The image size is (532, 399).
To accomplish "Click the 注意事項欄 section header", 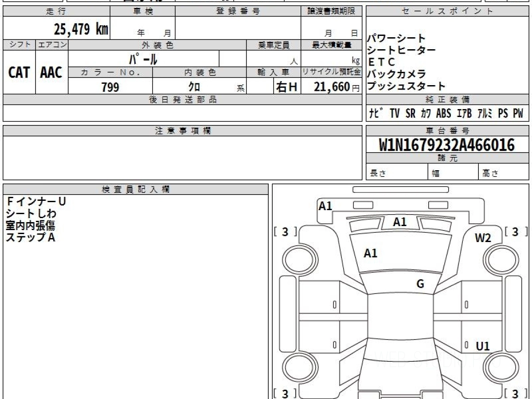I will point(183,131).
